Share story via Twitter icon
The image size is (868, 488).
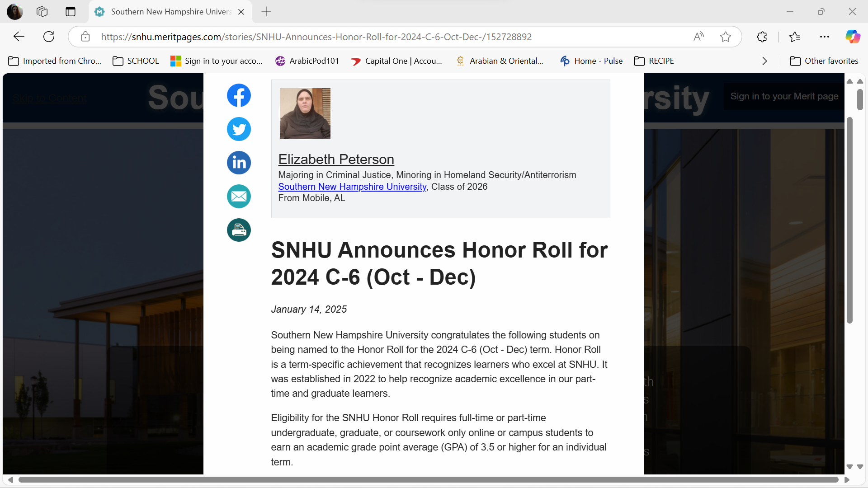coord(239,129)
